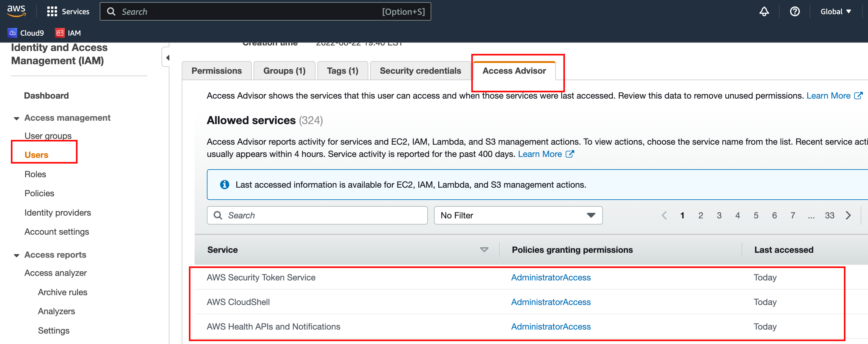Switch to the Tags (1) tab
868x344 pixels.
[x=342, y=70]
